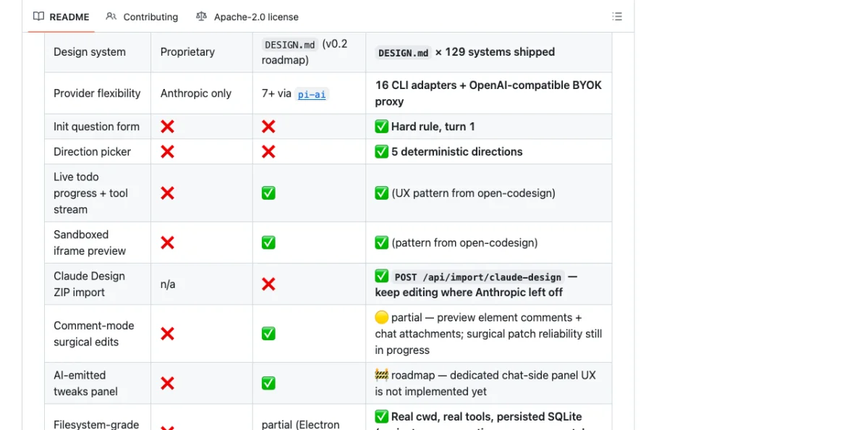Open the README tab

[61, 17]
